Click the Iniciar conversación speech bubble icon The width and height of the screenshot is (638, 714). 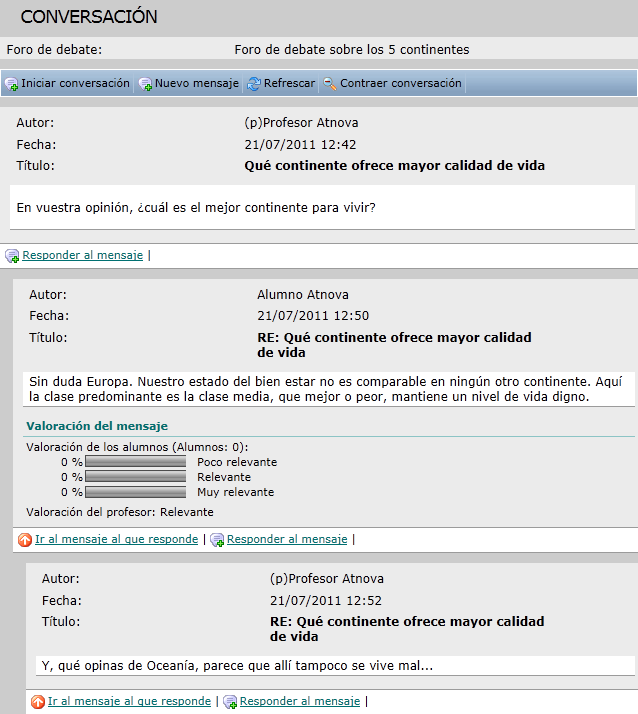pyautogui.click(x=11, y=84)
